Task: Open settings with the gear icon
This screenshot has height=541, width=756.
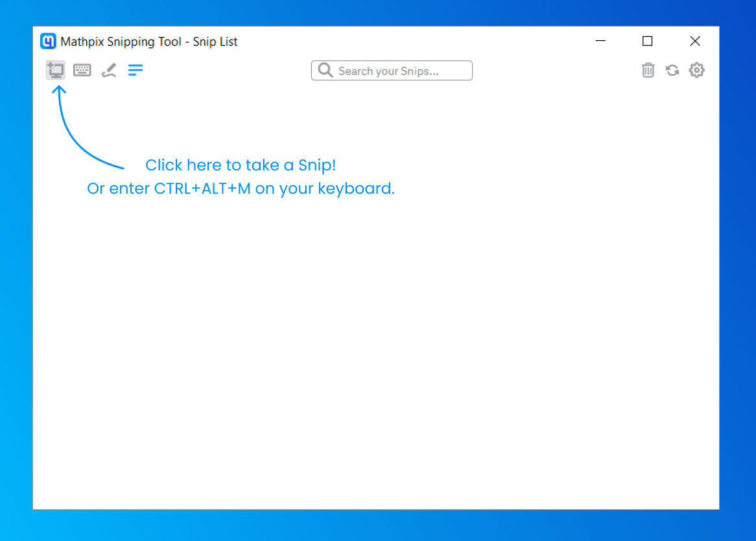Action: [696, 71]
